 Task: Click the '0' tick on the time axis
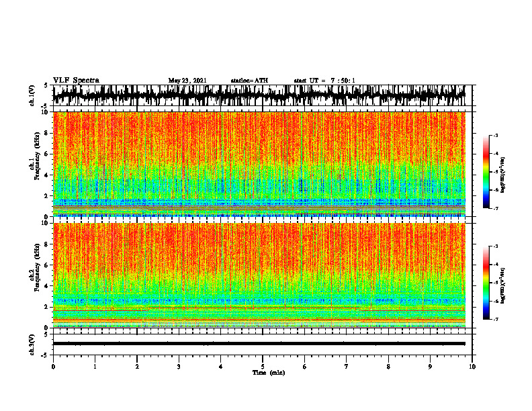[53, 367]
